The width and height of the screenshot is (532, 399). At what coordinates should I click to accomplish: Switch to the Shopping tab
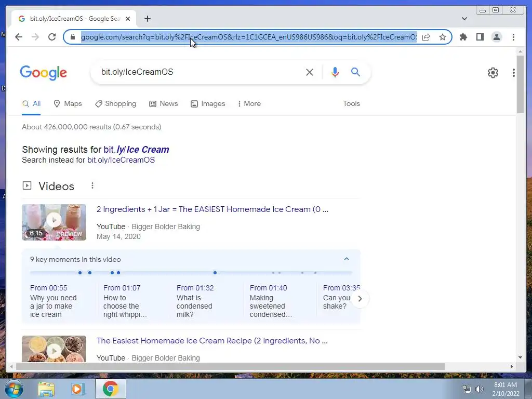click(x=116, y=104)
